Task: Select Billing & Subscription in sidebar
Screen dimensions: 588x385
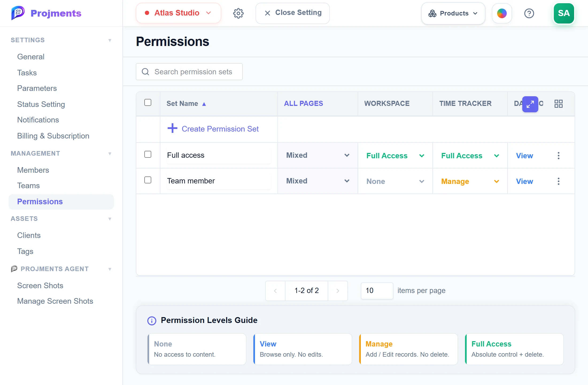Action: pos(53,136)
